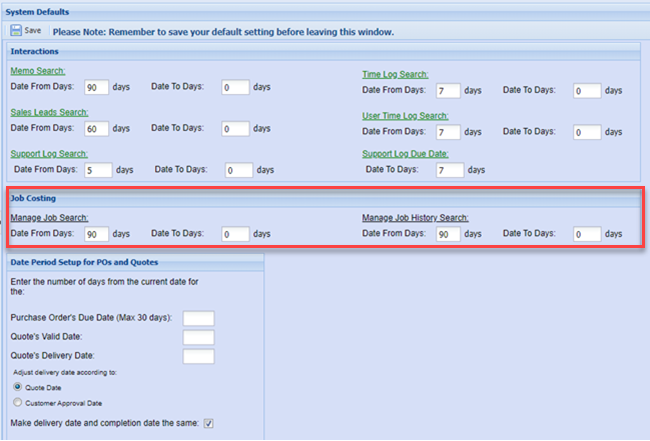The image size is (650, 441).
Task: Edit Manage Job Search Date To Days field
Action: pyautogui.click(x=235, y=234)
